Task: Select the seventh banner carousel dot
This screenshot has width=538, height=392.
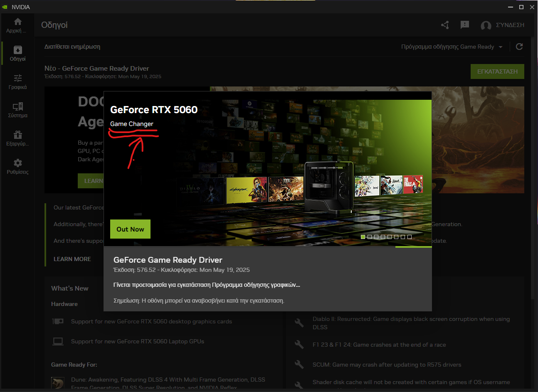Action: click(403, 237)
